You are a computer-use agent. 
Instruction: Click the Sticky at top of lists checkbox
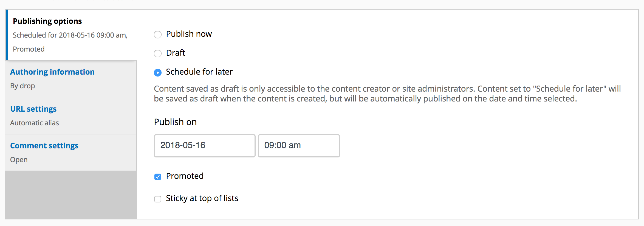point(158,199)
